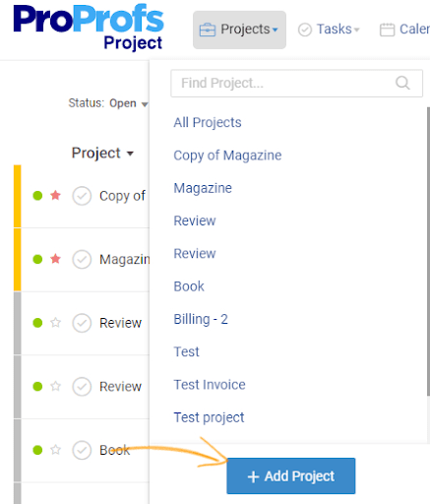Click yellow color bar of Copy of row

click(18, 196)
